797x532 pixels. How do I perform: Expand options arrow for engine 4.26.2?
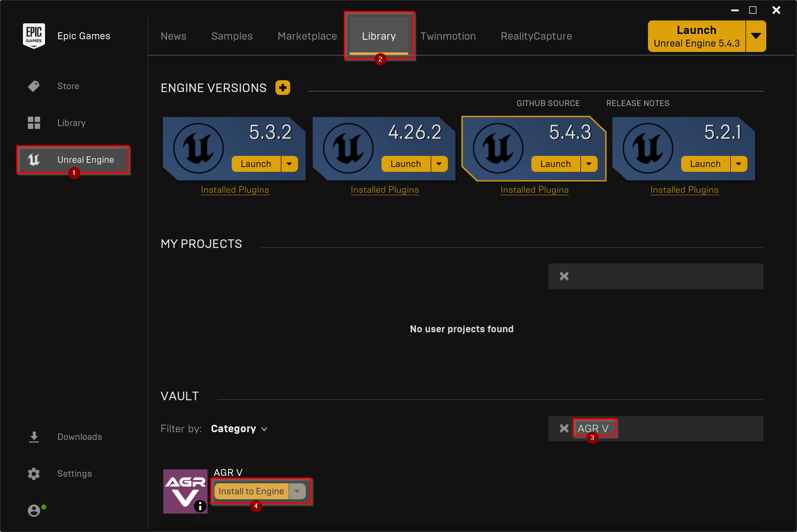pyautogui.click(x=439, y=164)
